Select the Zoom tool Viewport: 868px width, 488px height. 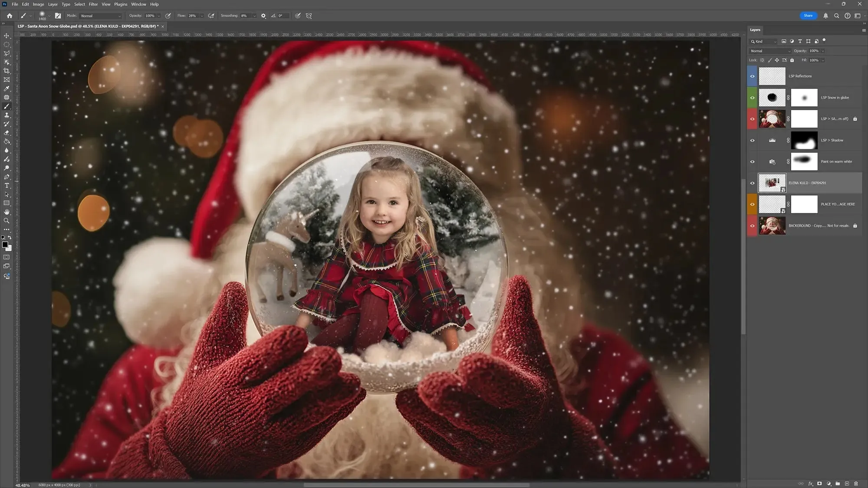pos(7,220)
